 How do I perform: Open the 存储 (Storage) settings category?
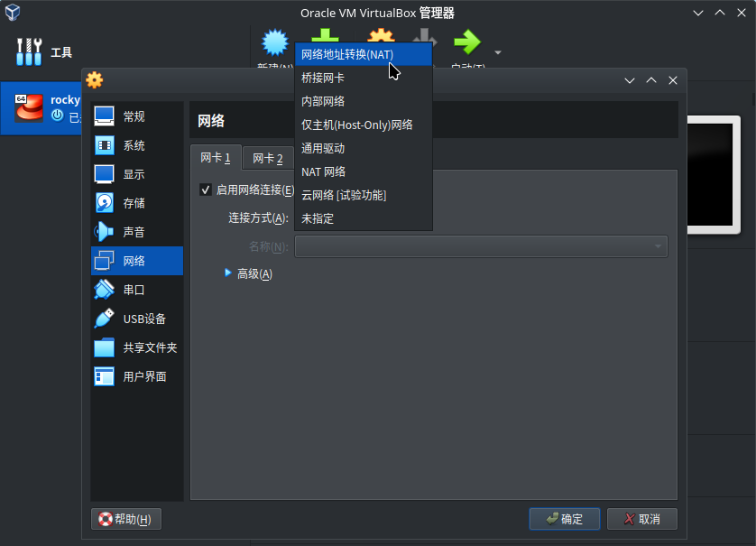pos(137,203)
